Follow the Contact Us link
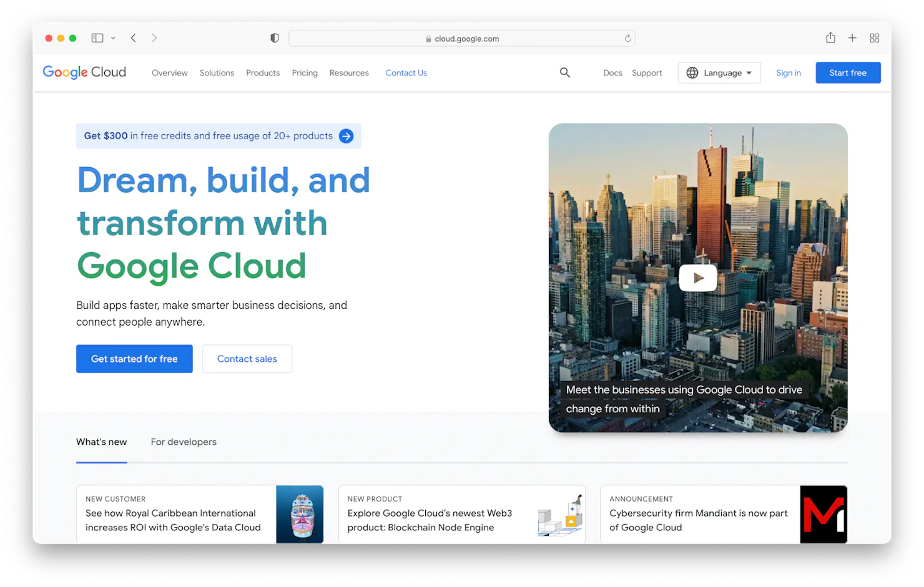Screen dimensions: 924x587 [406, 73]
